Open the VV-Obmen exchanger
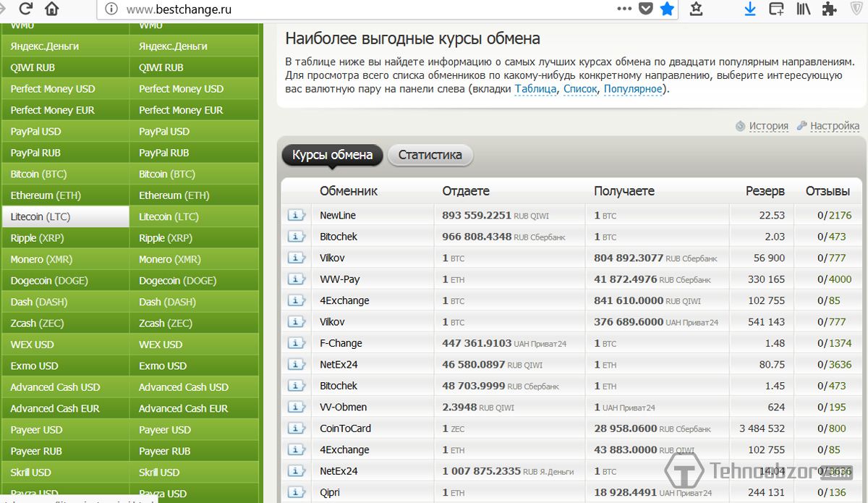Image resolution: width=868 pixels, height=503 pixels. tap(344, 407)
